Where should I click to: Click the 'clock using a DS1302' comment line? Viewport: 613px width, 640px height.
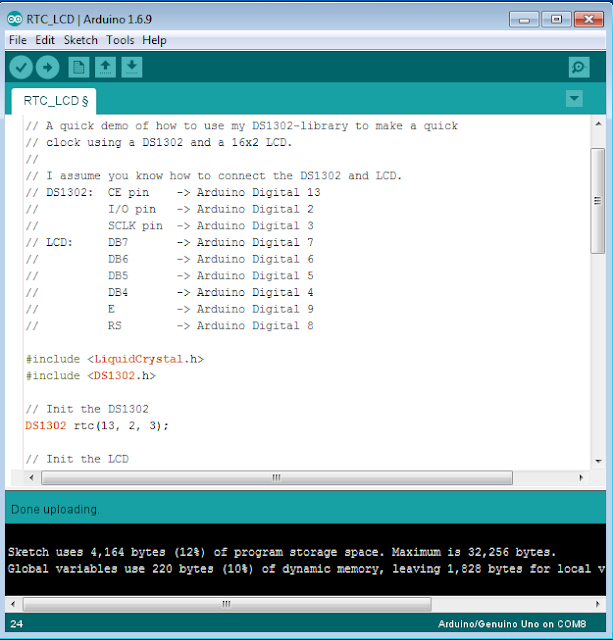(x=159, y=142)
